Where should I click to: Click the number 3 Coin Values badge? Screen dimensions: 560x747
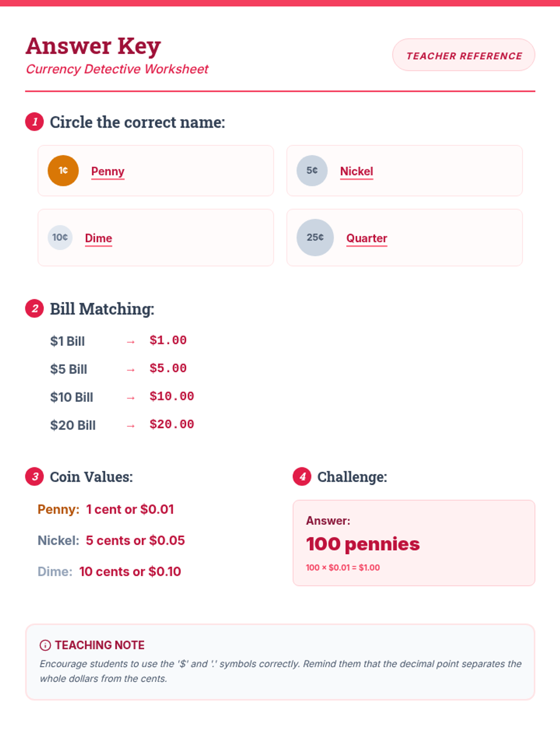(35, 477)
